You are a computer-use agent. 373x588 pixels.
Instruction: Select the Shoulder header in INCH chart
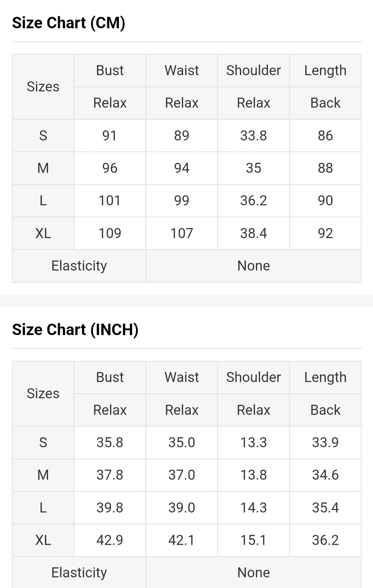[x=254, y=377]
